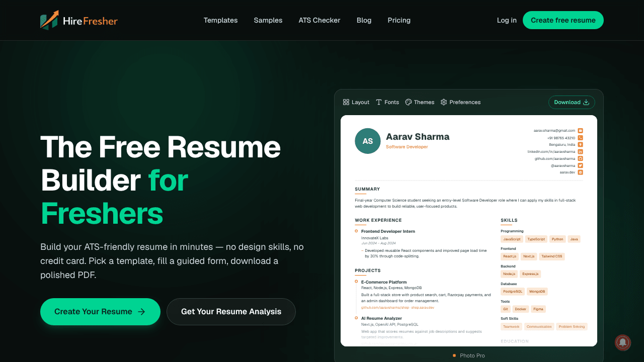
Task: Click the GitHub icon on resume
Action: tap(580, 158)
